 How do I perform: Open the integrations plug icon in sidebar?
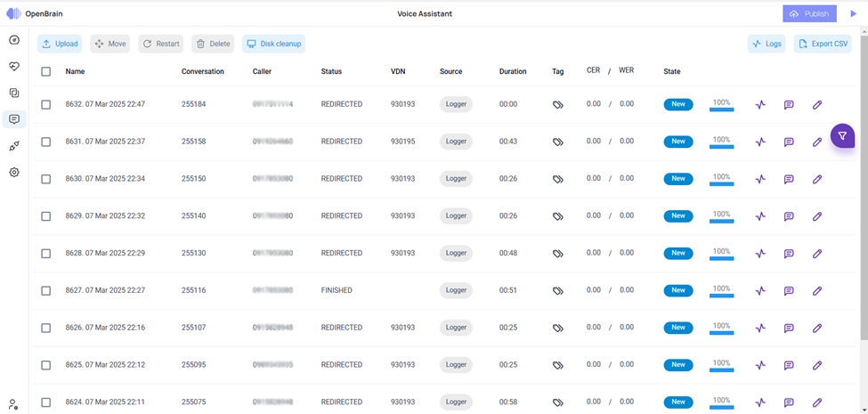pos(14,145)
